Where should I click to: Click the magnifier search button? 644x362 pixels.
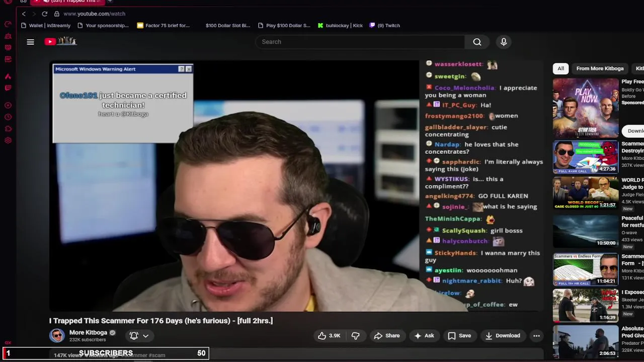tap(477, 42)
